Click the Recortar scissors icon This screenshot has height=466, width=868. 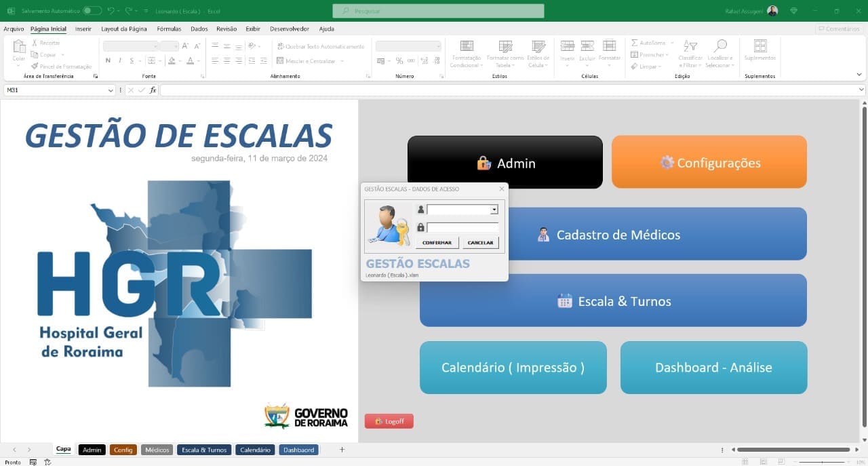35,43
